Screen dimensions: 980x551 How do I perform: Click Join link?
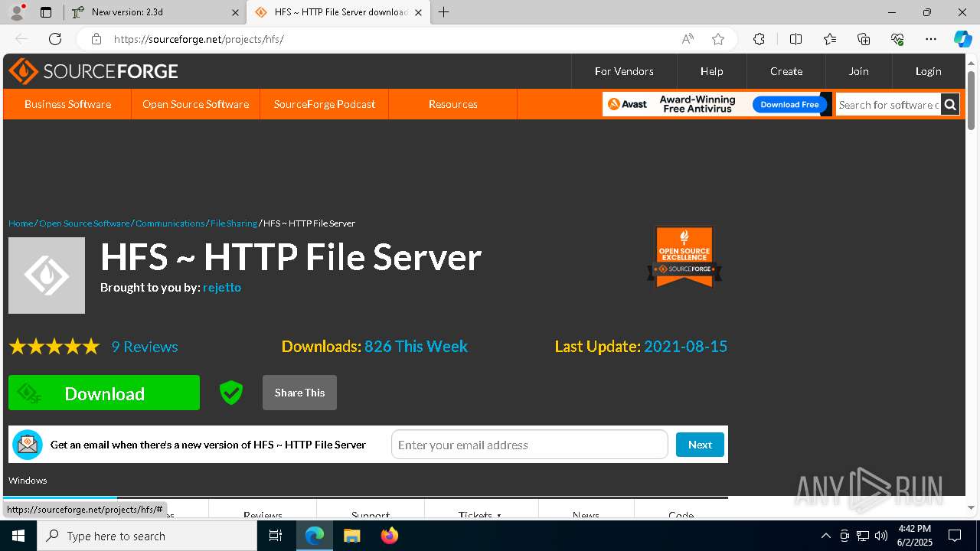point(858,71)
